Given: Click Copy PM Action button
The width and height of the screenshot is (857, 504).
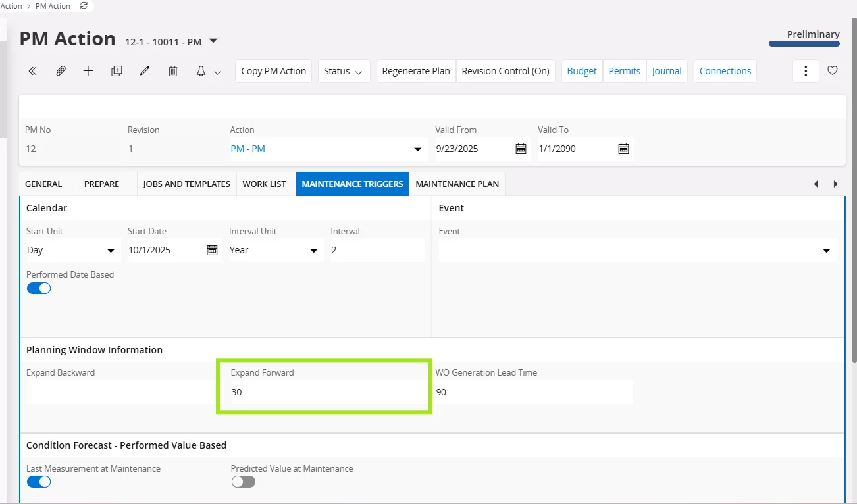Looking at the screenshot, I should (274, 71).
